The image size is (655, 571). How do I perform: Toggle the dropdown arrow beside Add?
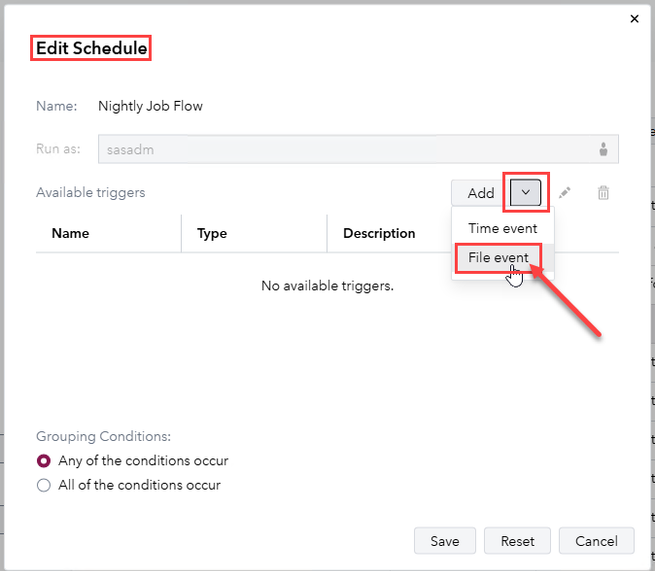pos(526,192)
